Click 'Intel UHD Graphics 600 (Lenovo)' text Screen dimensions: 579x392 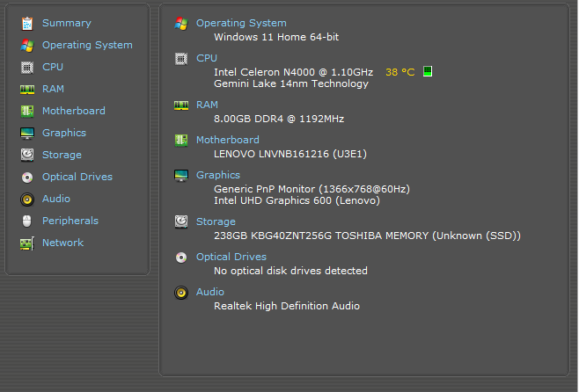tap(297, 200)
